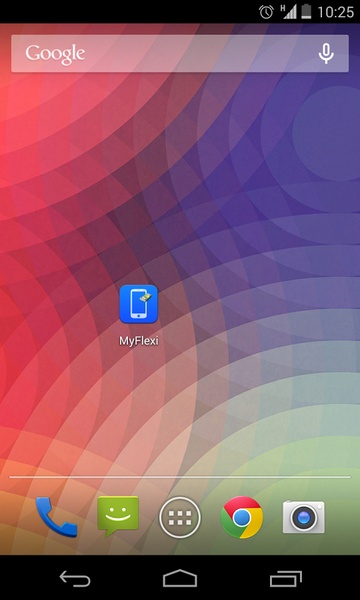Open the app drawer
Image resolution: width=360 pixels, height=600 pixels.
[x=180, y=517]
